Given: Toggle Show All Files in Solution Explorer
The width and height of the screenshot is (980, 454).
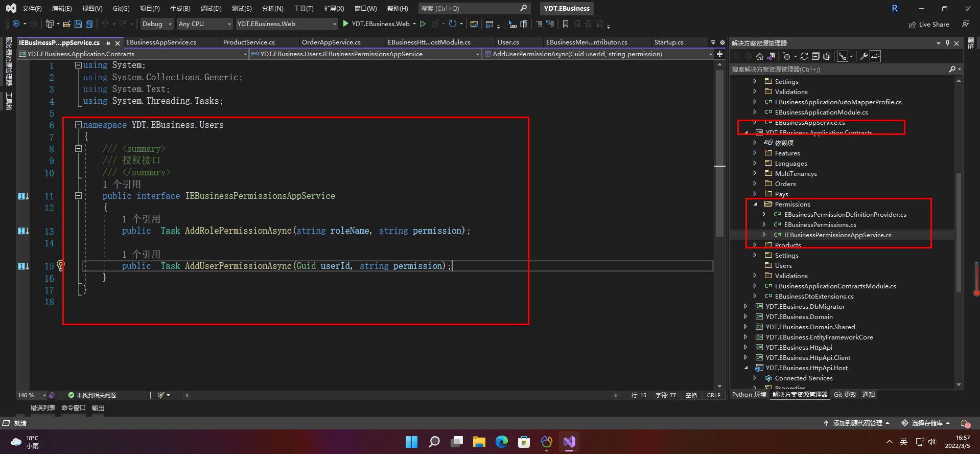Looking at the screenshot, I should click(x=827, y=56).
